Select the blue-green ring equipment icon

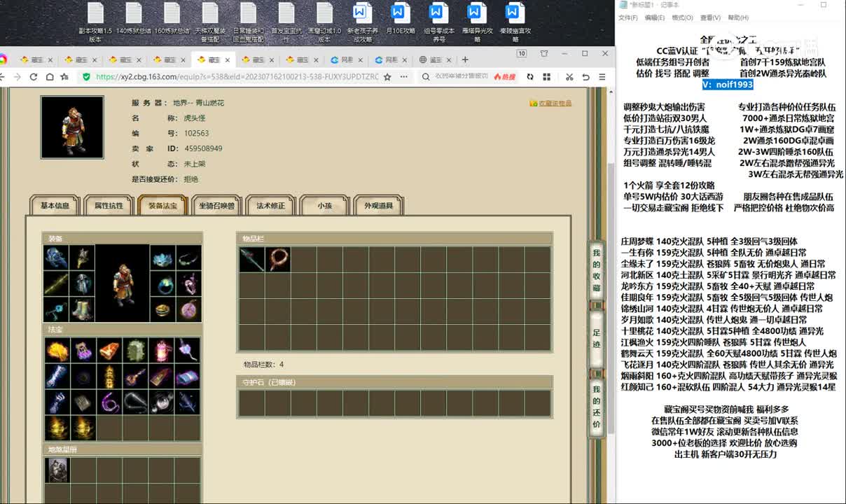(162, 283)
